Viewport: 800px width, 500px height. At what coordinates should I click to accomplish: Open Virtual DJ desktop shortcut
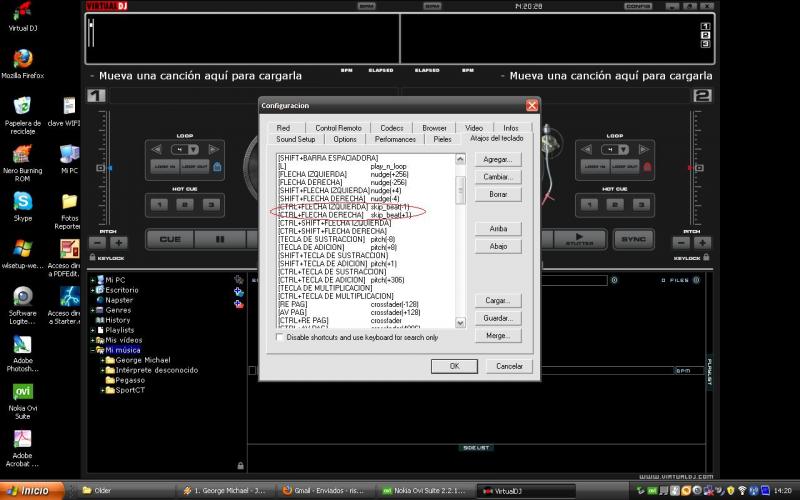pos(22,16)
